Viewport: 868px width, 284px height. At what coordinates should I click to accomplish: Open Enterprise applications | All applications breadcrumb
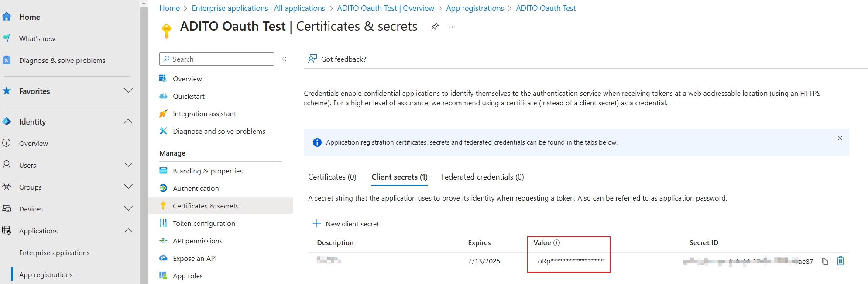[x=258, y=8]
